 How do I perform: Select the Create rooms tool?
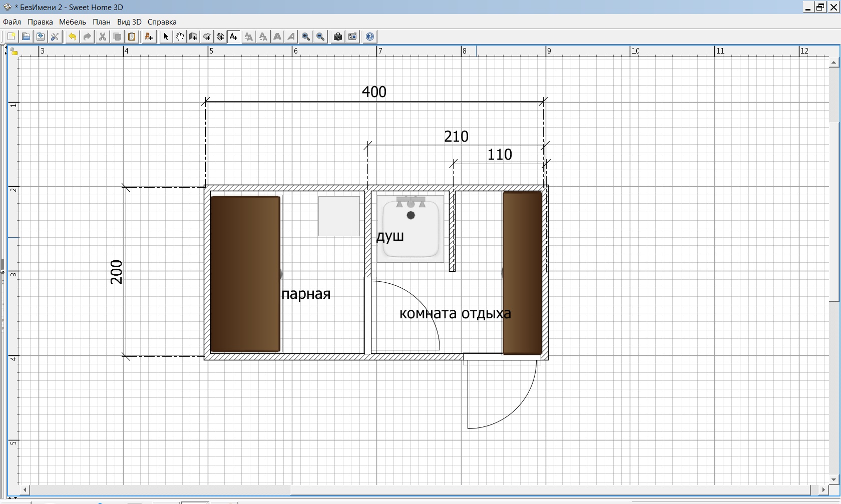click(206, 37)
